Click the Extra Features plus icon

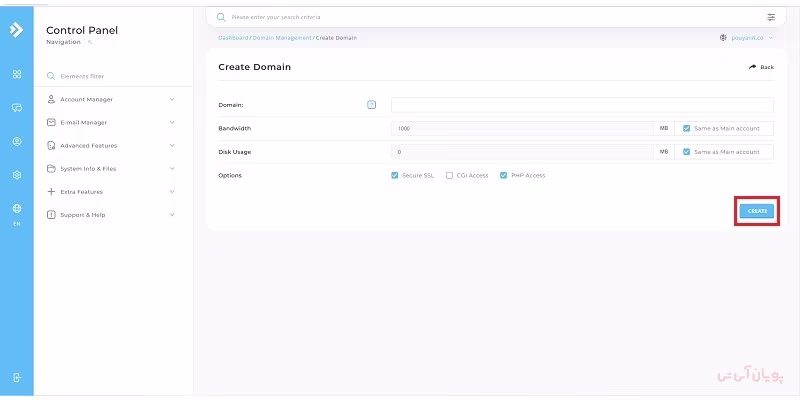[x=51, y=192]
